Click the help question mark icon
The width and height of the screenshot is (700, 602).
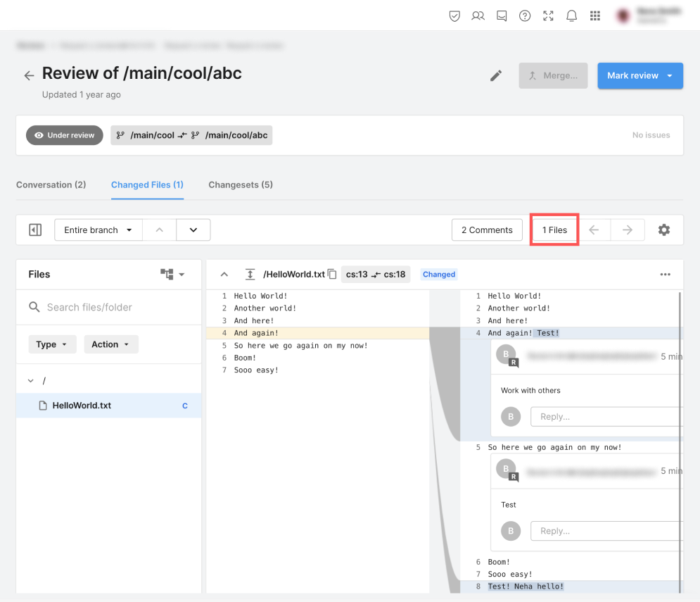click(x=525, y=15)
